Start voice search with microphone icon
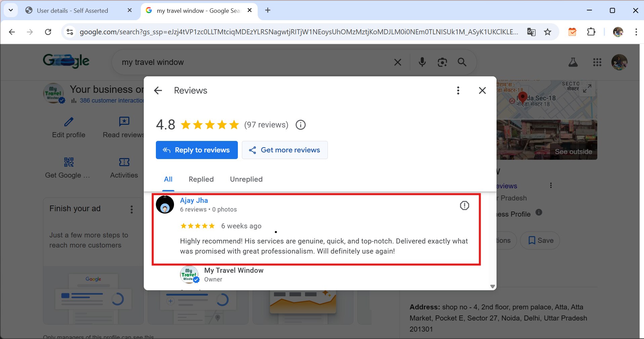 tap(422, 62)
